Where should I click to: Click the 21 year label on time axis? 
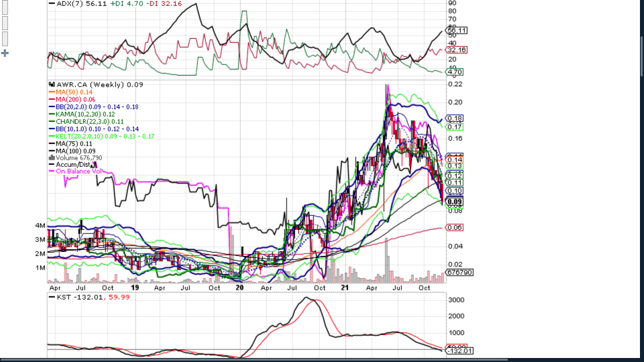pos(345,288)
